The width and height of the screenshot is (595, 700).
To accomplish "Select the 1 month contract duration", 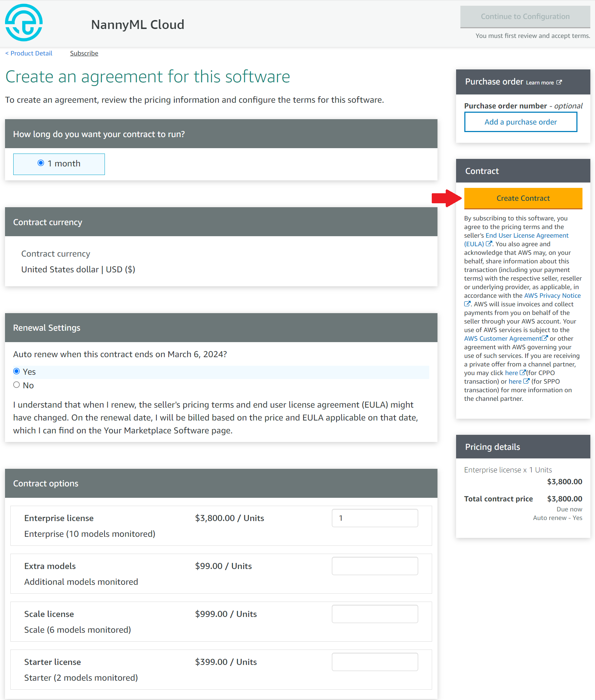I will [41, 163].
